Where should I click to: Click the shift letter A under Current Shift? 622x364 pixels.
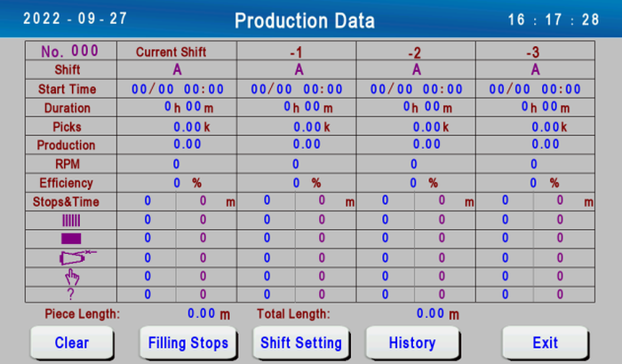178,70
